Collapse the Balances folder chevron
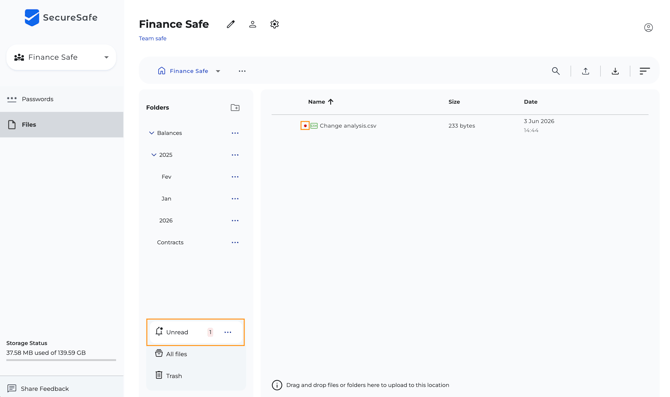The height and width of the screenshot is (397, 670). point(151,133)
